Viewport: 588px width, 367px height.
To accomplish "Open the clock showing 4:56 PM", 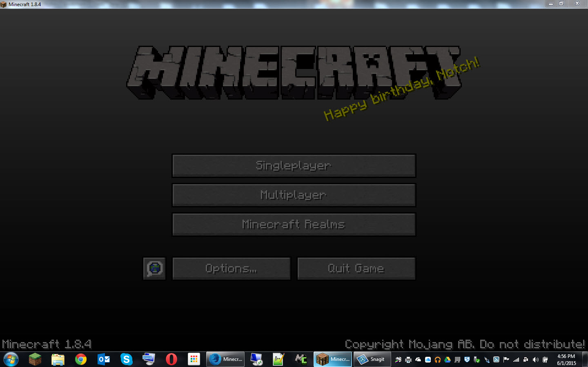I will click(x=566, y=360).
